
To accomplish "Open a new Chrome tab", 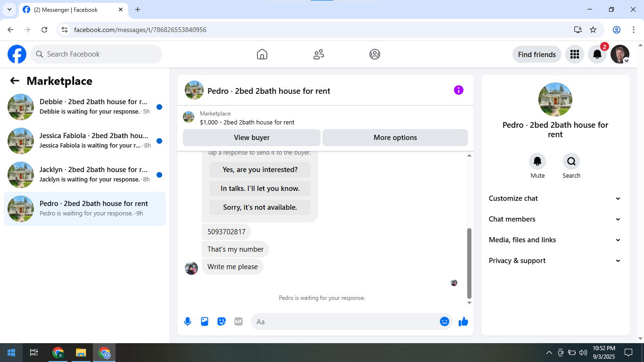I will [x=138, y=9].
